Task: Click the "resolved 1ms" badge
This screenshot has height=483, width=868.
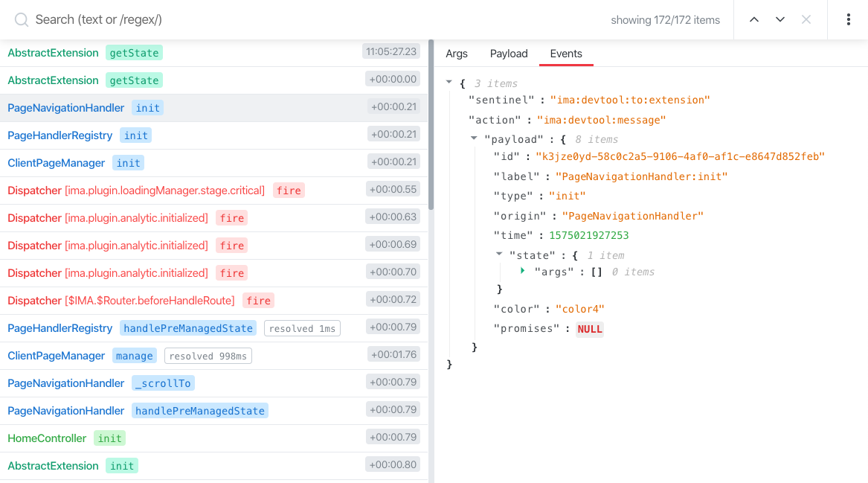Action: (302, 328)
